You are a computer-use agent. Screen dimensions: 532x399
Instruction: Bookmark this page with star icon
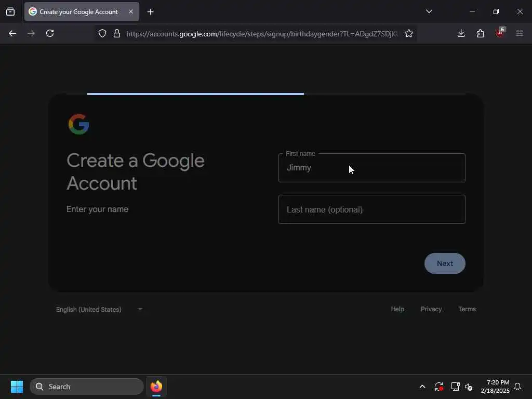coord(408,33)
